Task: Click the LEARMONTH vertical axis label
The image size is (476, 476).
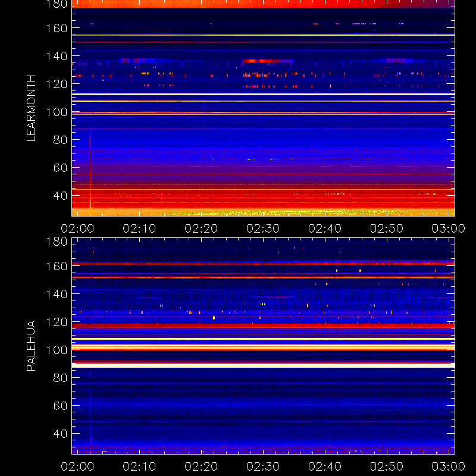Action: pyautogui.click(x=32, y=108)
